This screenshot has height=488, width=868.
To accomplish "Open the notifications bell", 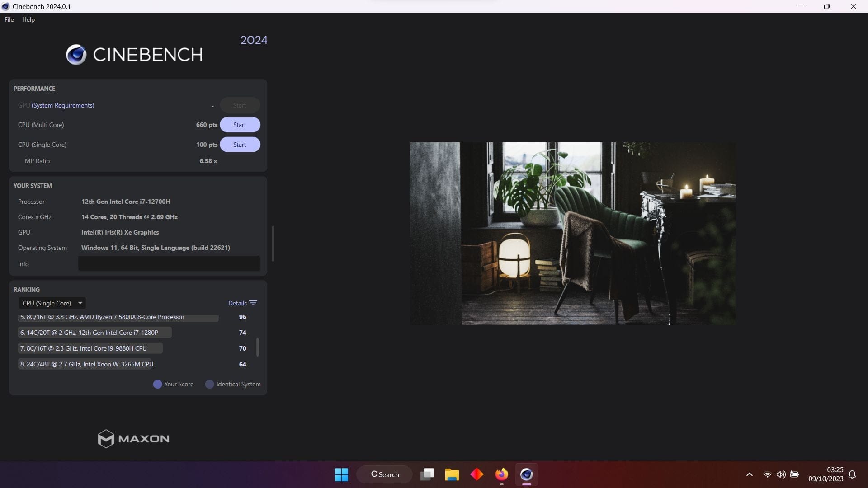I will click(x=852, y=474).
